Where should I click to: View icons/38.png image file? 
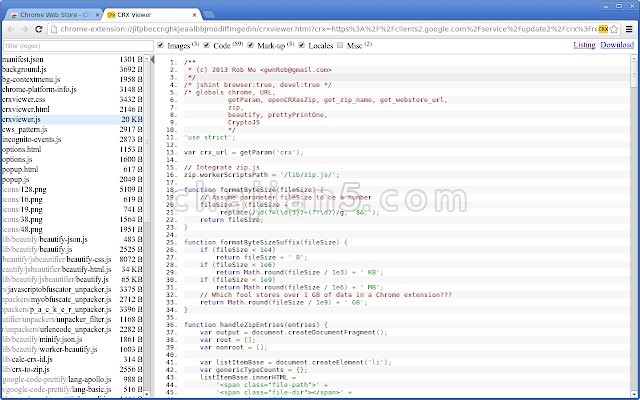coord(72,220)
